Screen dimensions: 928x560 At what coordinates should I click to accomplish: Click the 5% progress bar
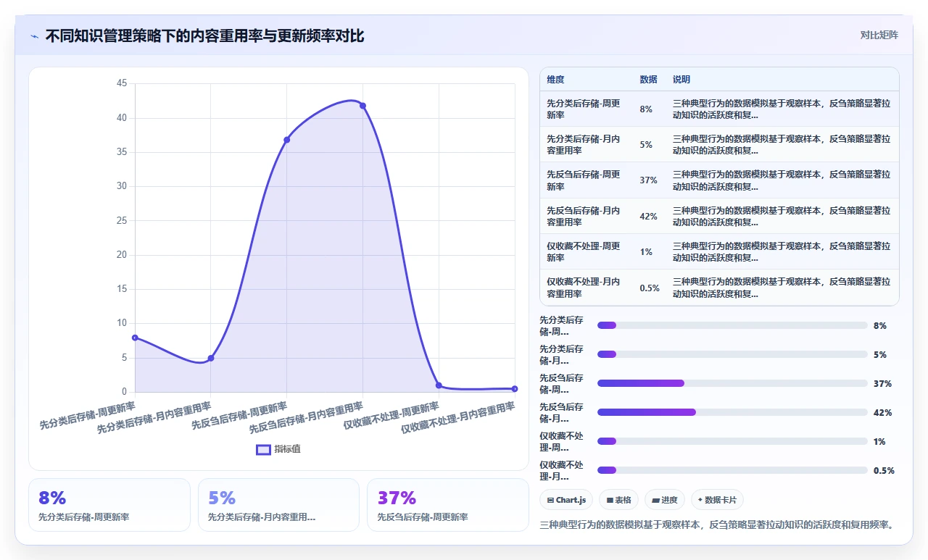click(x=732, y=354)
